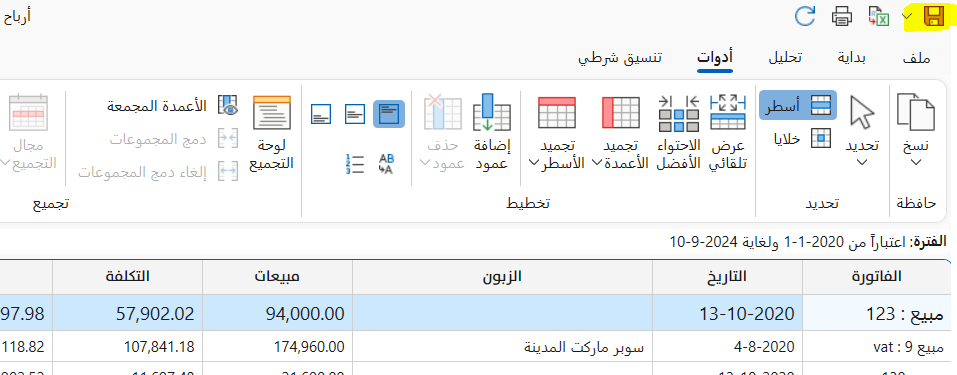Viewport: 957px width, 375px height.
Task: Switch to the تحليل tab
Action: click(x=784, y=58)
